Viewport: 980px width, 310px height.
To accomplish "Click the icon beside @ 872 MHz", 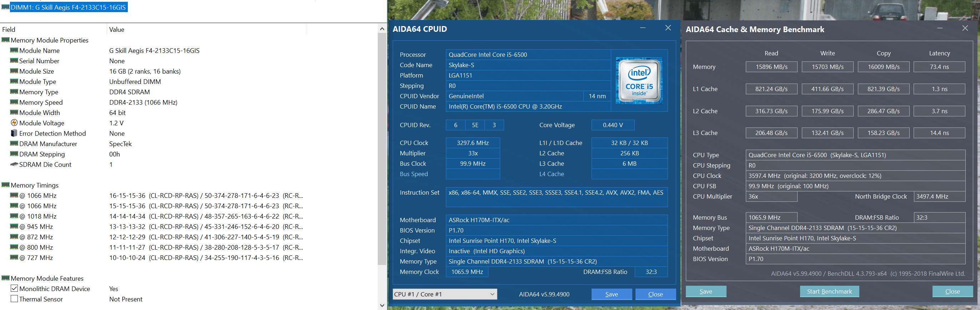I will 14,236.
